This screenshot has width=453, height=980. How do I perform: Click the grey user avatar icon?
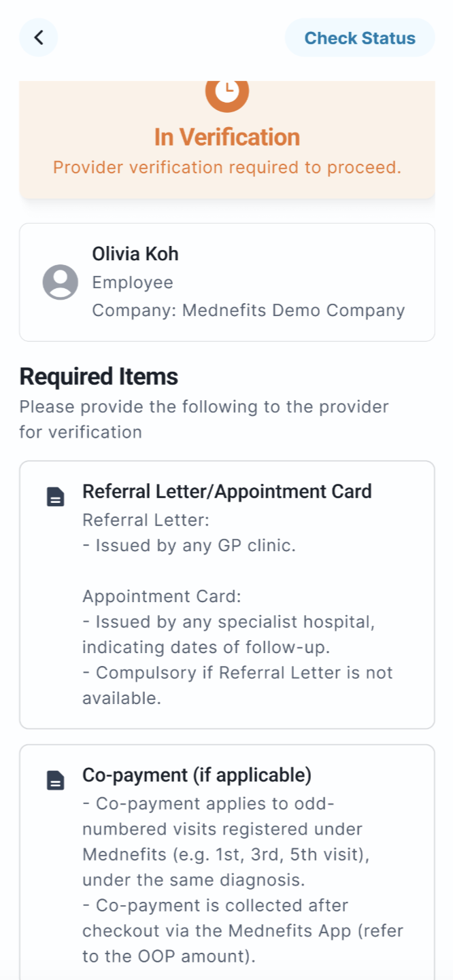pyautogui.click(x=61, y=282)
